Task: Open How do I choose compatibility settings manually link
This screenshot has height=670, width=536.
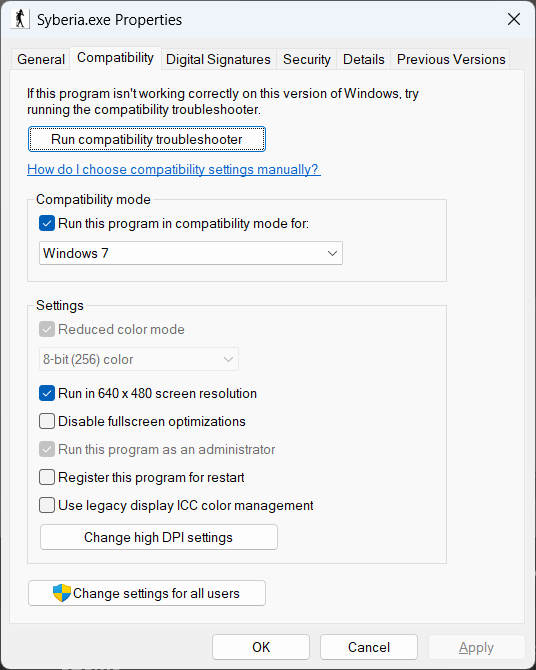Action: [174, 169]
